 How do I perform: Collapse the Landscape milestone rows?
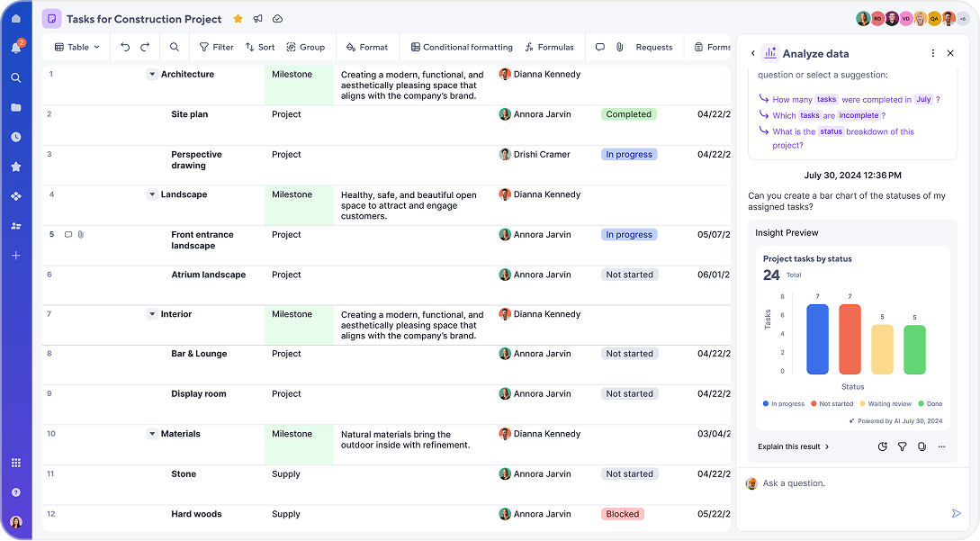[x=152, y=194]
